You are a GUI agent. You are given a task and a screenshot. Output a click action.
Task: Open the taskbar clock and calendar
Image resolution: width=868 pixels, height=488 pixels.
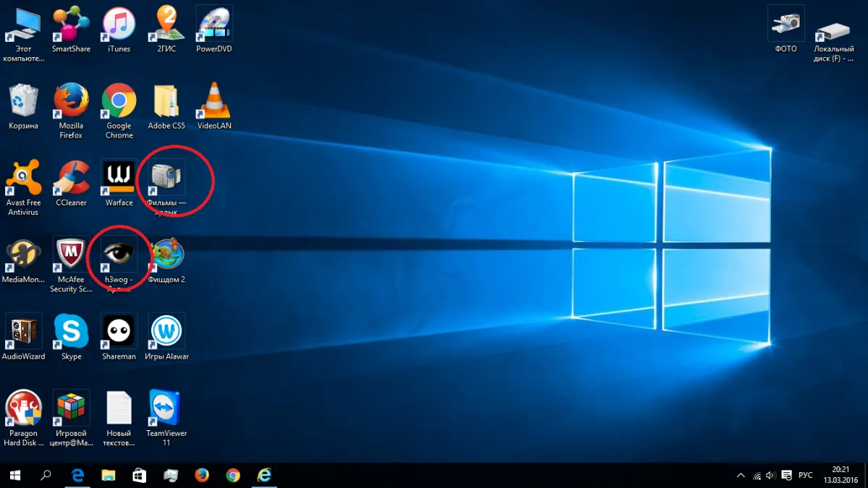841,475
